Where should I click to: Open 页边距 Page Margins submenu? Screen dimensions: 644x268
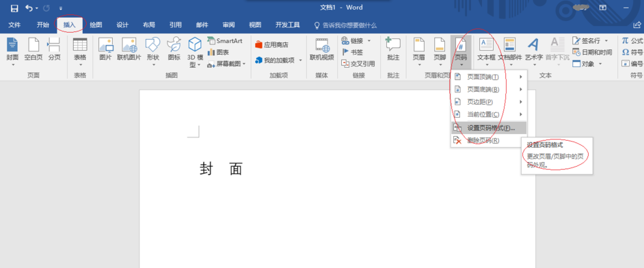(488, 102)
